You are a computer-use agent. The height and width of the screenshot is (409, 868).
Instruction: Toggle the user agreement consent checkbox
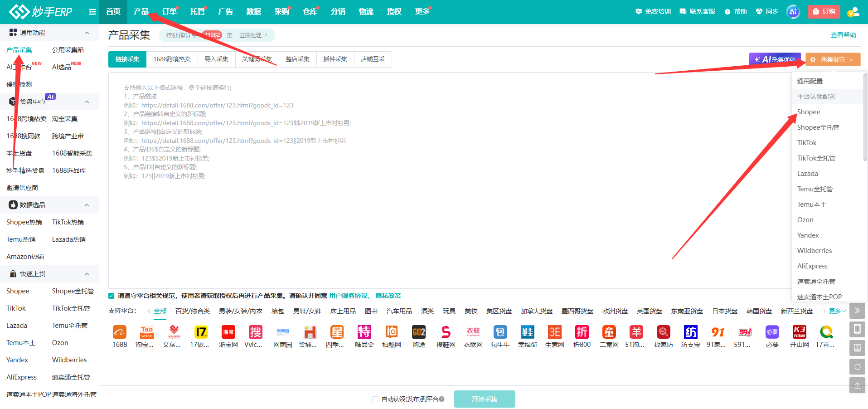[x=112, y=296]
